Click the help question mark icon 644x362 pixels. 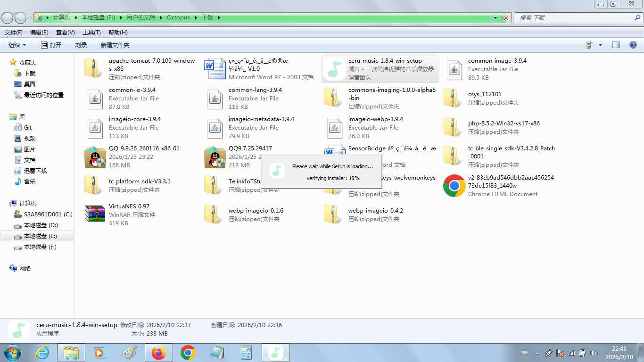point(633,45)
